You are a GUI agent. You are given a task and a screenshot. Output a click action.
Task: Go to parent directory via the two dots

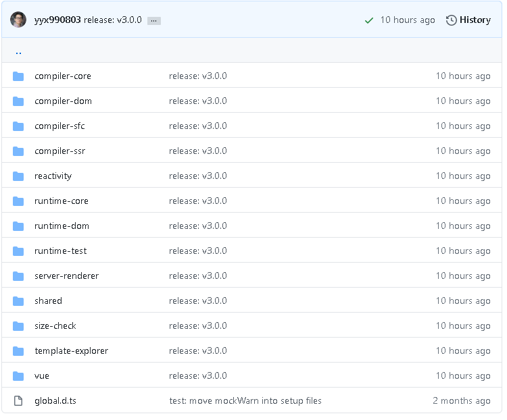pos(18,51)
